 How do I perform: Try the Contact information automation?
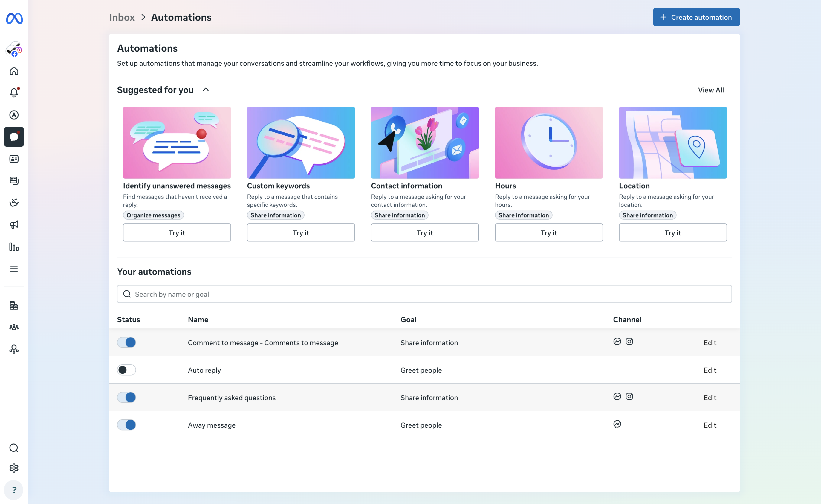[425, 233]
